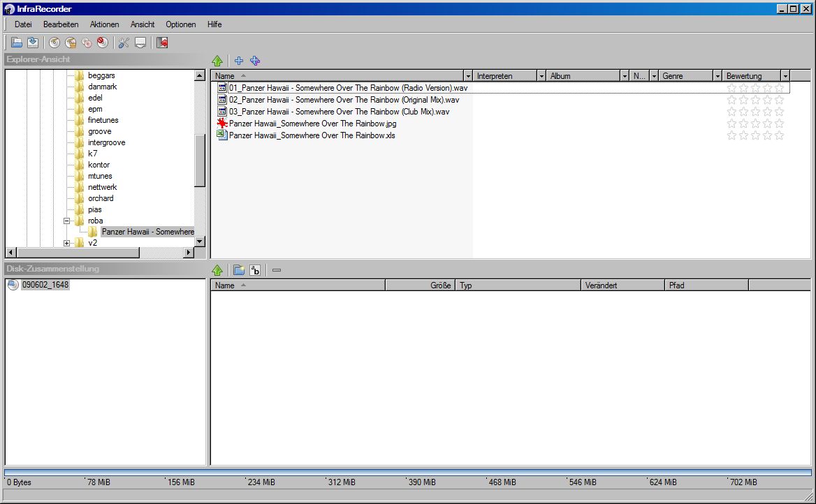This screenshot has width=816, height=504.
Task: Rate the jpg file three stars
Action: (756, 124)
